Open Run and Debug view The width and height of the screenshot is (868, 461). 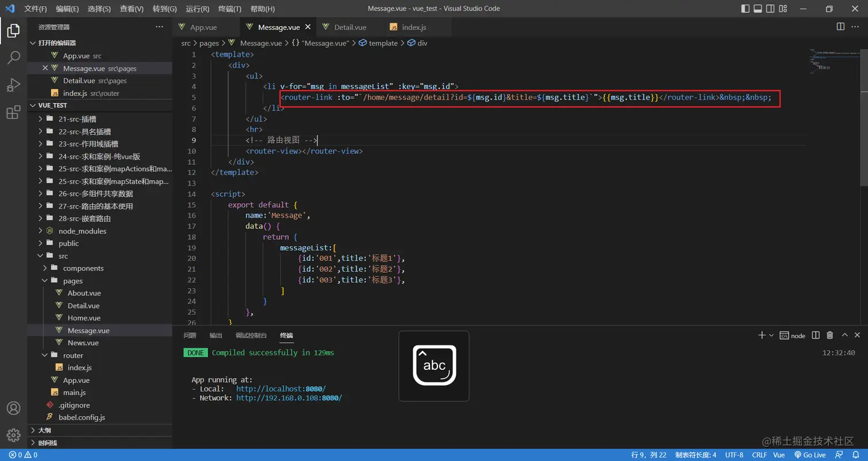pyautogui.click(x=13, y=85)
